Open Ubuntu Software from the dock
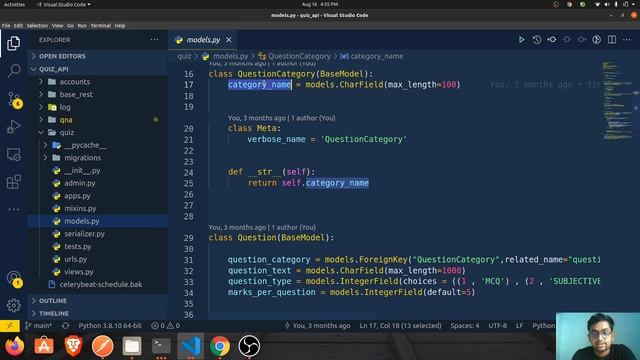Viewport: 640px width, 360px height. point(44,346)
